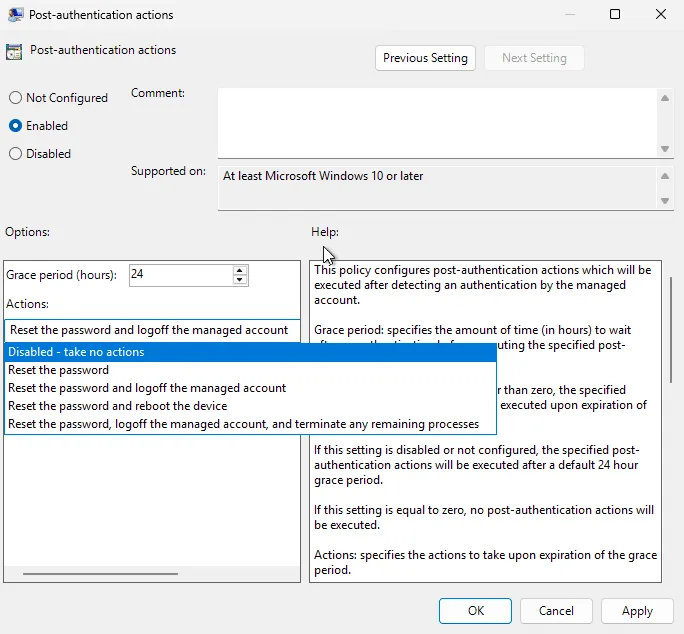Click the title bar policy window icon

[x=16, y=14]
